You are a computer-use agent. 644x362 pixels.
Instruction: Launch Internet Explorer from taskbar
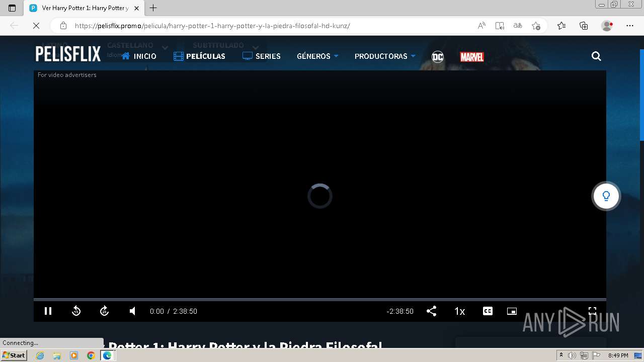[x=40, y=355]
